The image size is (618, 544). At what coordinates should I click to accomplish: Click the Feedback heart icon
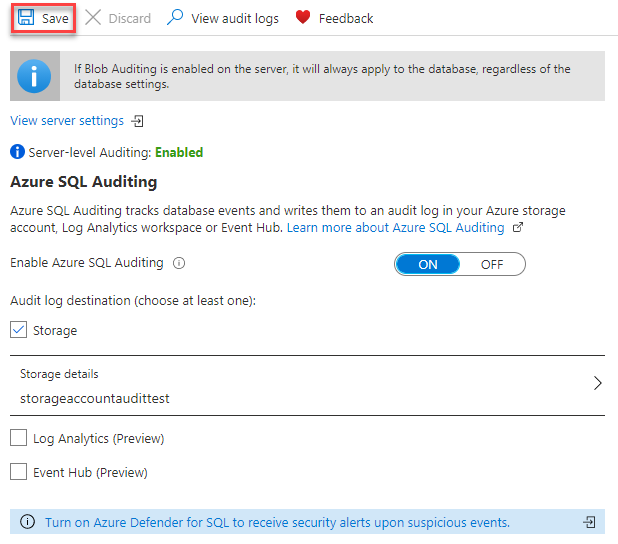[x=303, y=18]
